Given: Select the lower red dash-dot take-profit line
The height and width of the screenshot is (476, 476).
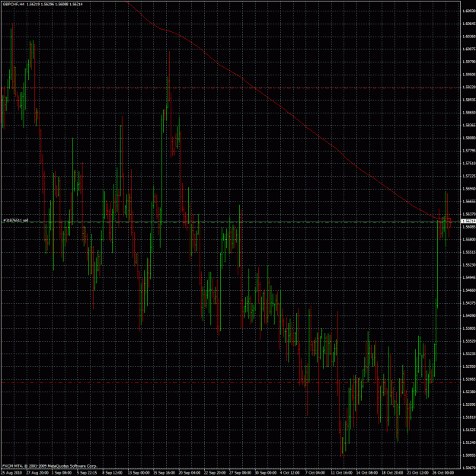Looking at the screenshot, I should click(231, 383).
